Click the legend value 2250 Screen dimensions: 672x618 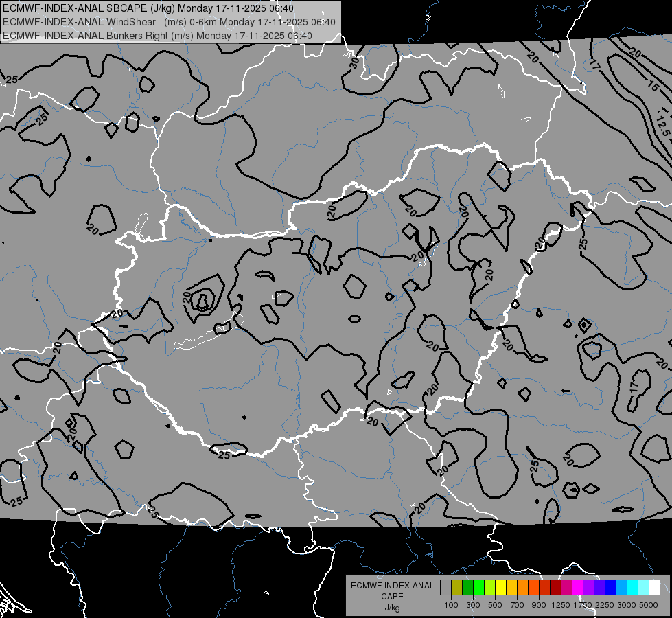pyautogui.click(x=605, y=605)
